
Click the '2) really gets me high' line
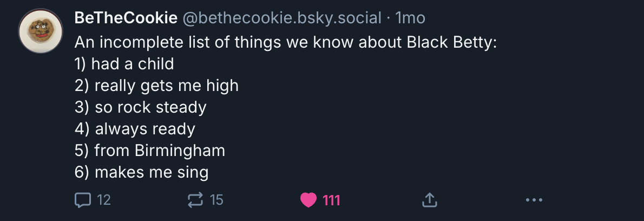[x=156, y=86]
